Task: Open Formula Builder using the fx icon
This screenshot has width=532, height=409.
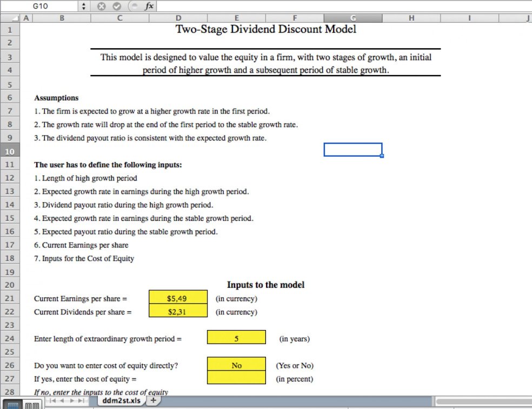Action: pos(149,5)
